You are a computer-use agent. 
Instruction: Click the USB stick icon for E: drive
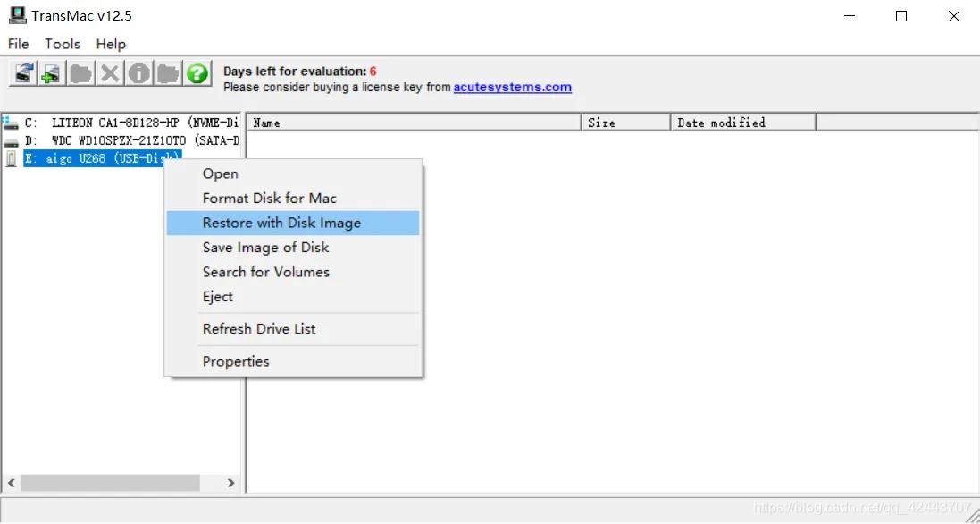(x=11, y=159)
